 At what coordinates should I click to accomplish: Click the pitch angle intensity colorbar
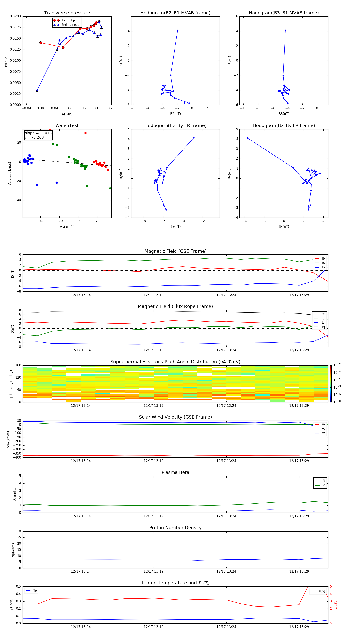click(x=331, y=384)
